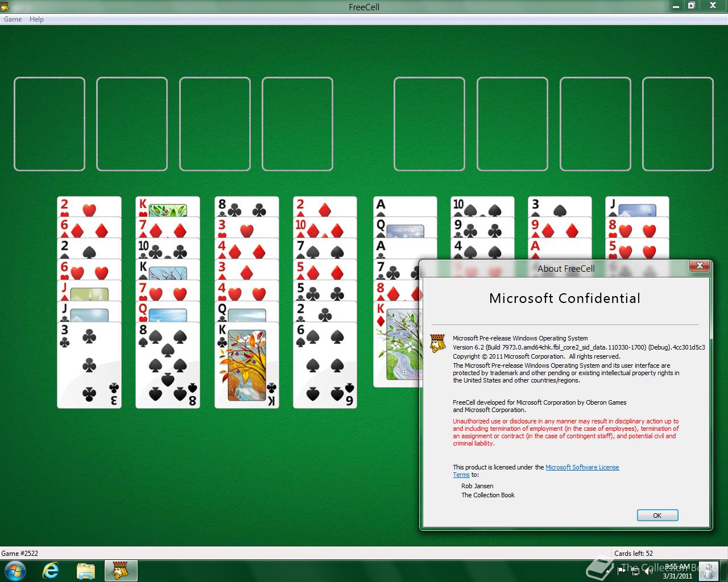The height and width of the screenshot is (582, 728).
Task: Click the 3 of diamonds card
Action: [x=247, y=270]
